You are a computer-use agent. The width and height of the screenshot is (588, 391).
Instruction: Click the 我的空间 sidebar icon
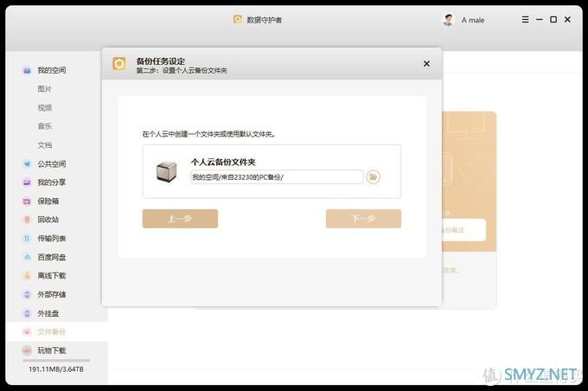27,70
